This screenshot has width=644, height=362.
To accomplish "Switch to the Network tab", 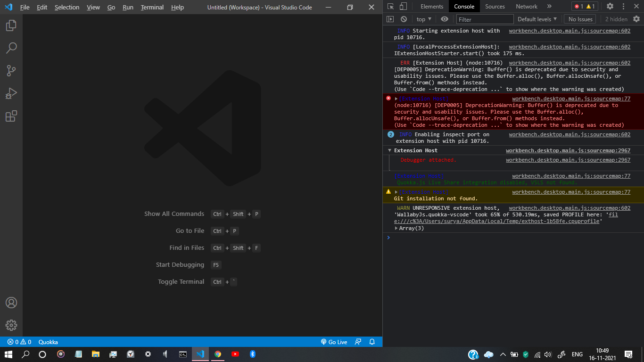I will [x=527, y=6].
